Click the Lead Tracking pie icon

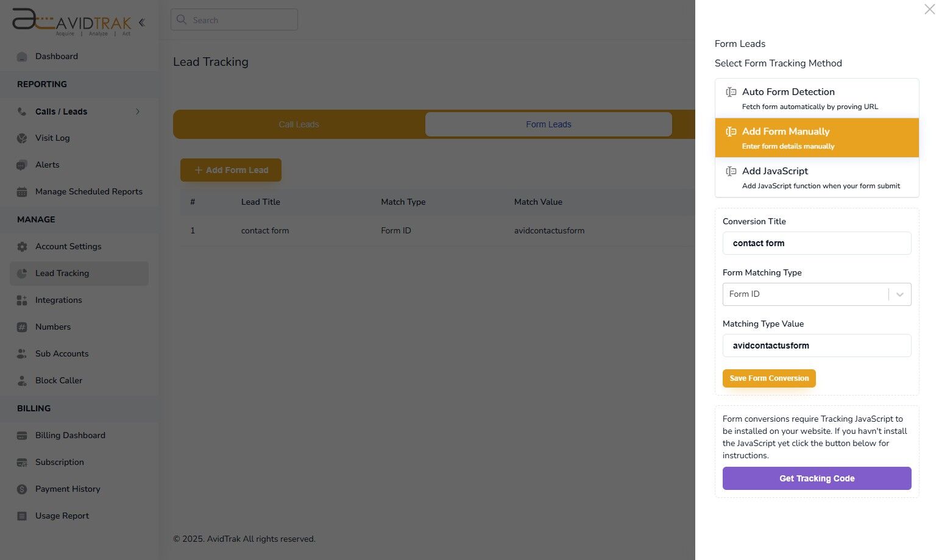(x=22, y=274)
